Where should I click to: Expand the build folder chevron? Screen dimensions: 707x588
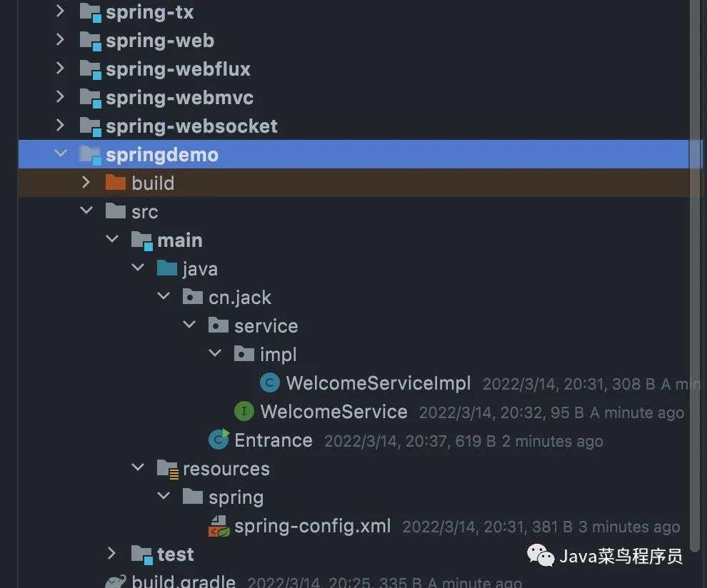pyautogui.click(x=86, y=183)
